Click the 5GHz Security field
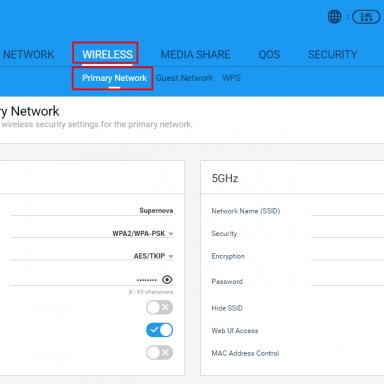 (x=347, y=233)
